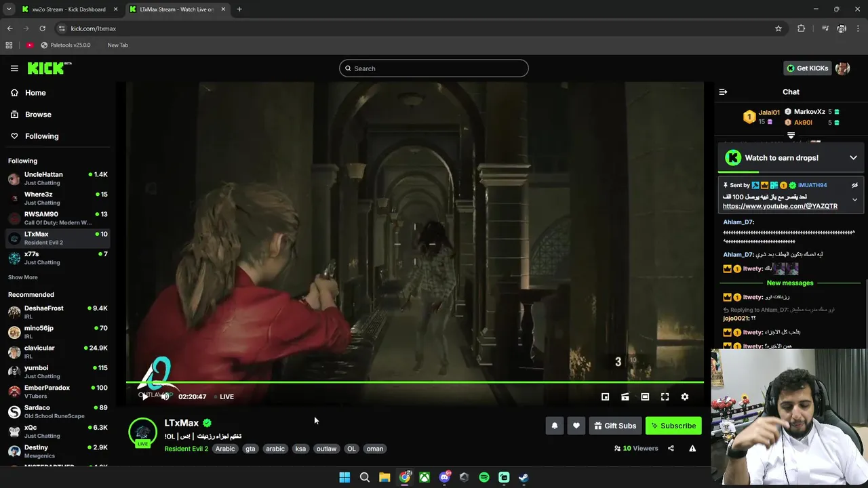Open the hamburger sidebar menu
Image resolution: width=868 pixels, height=488 pixels.
coord(14,68)
